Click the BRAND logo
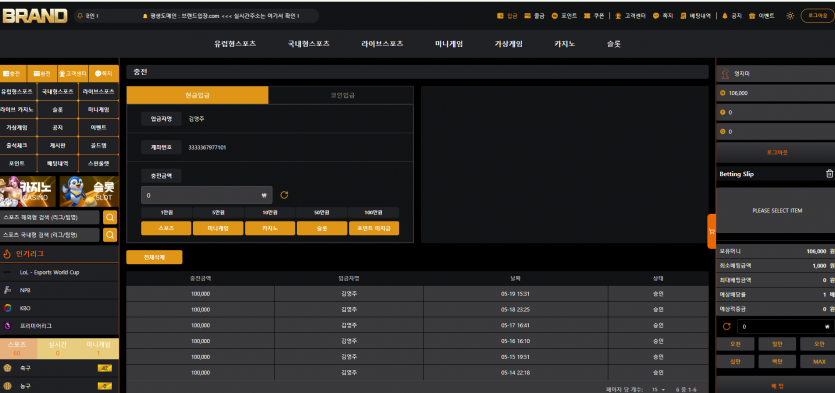The height and width of the screenshot is (393, 835). (x=35, y=16)
